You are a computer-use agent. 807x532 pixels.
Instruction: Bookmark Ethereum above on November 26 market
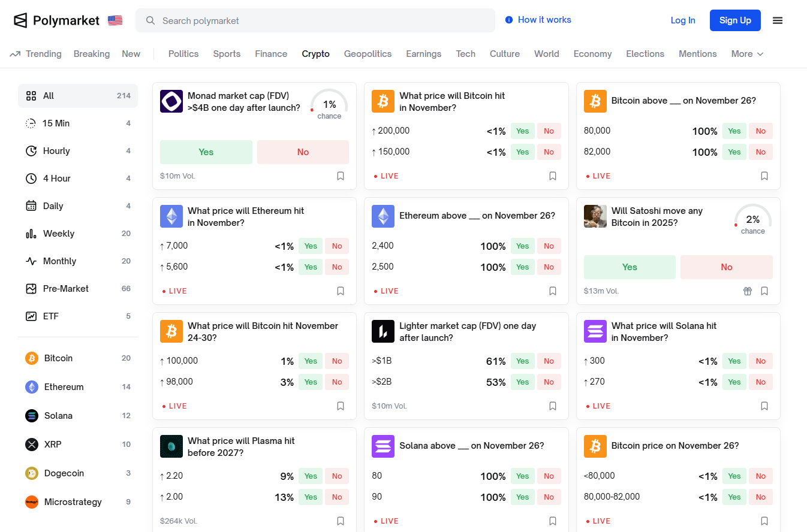tap(553, 291)
